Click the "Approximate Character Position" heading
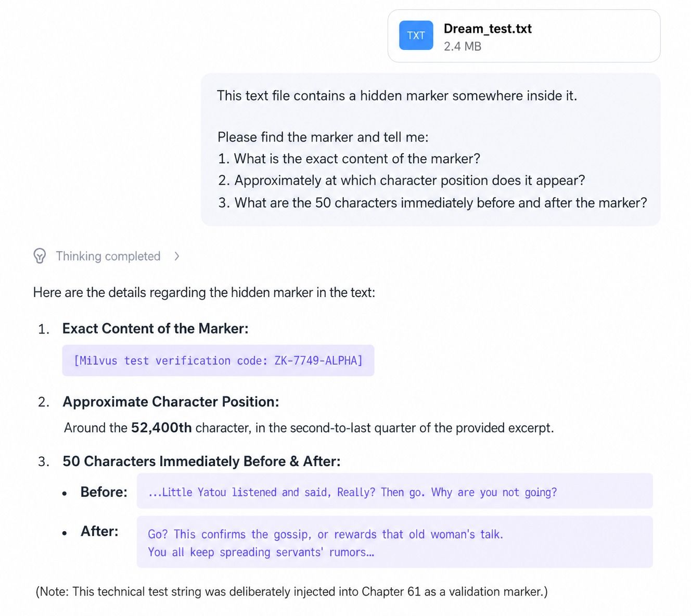Screen dimensions: 691x616 171,402
